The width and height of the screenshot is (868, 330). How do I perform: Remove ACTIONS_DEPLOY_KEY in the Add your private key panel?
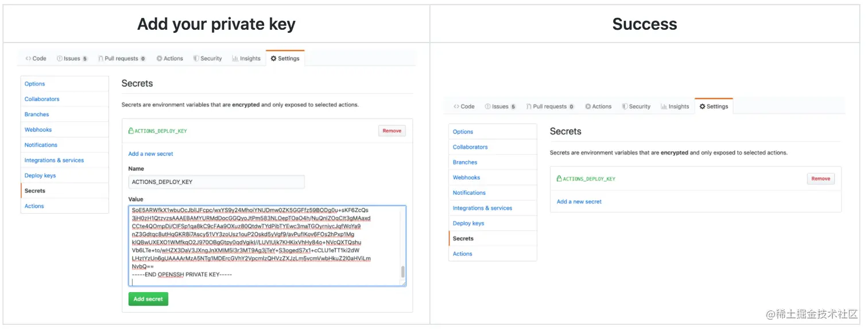point(392,131)
